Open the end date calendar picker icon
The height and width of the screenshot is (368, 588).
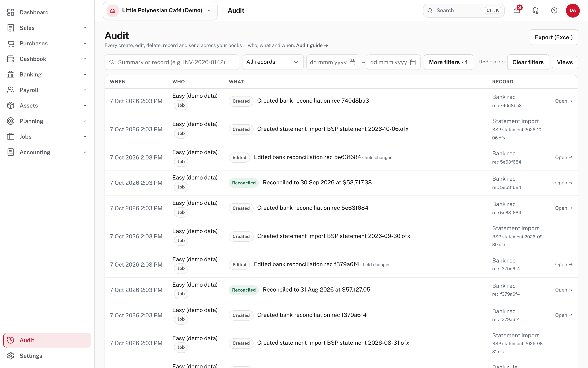[413, 62]
